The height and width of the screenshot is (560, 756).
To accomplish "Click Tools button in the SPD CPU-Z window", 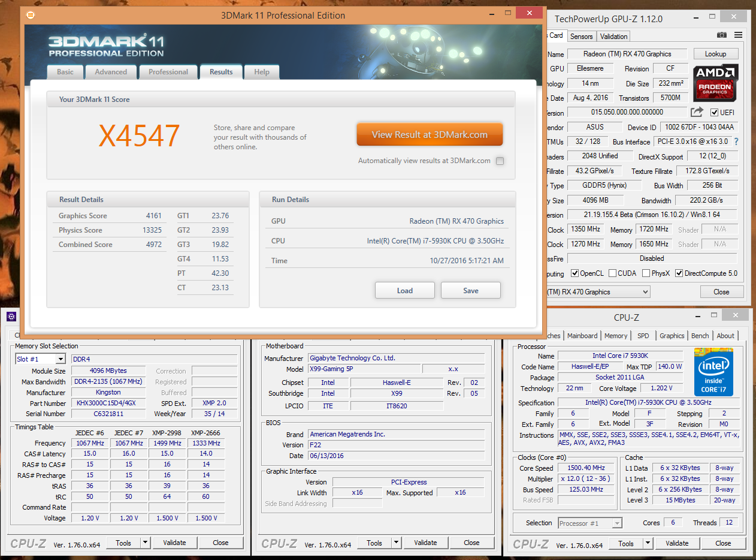I will point(123,543).
